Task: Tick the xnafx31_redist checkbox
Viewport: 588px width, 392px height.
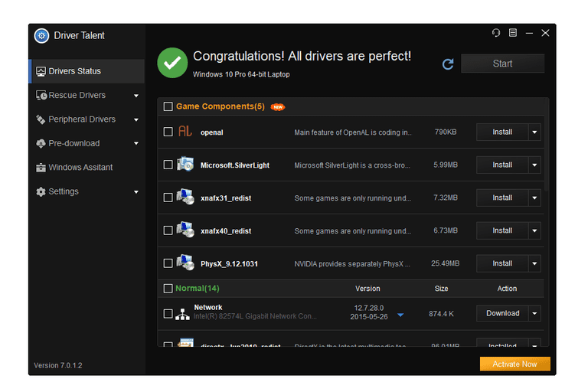Action: click(x=168, y=198)
